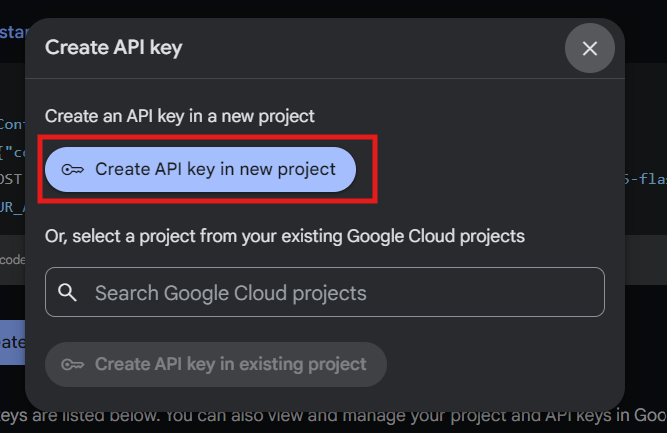This screenshot has width=667, height=433.
Task: Click the "Create an API key in a new project" text
Action: (x=180, y=116)
